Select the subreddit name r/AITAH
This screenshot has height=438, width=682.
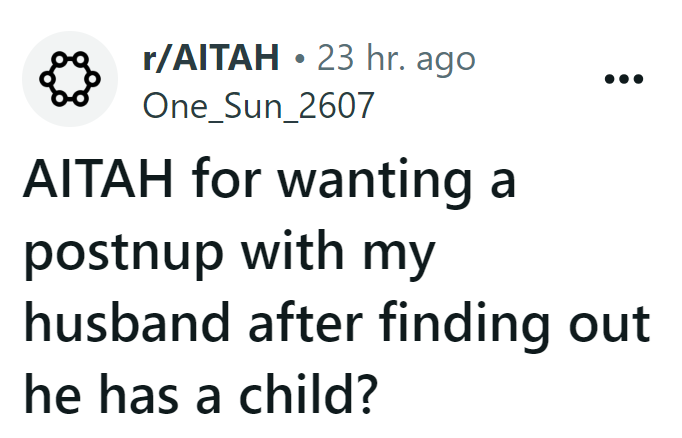(x=211, y=59)
